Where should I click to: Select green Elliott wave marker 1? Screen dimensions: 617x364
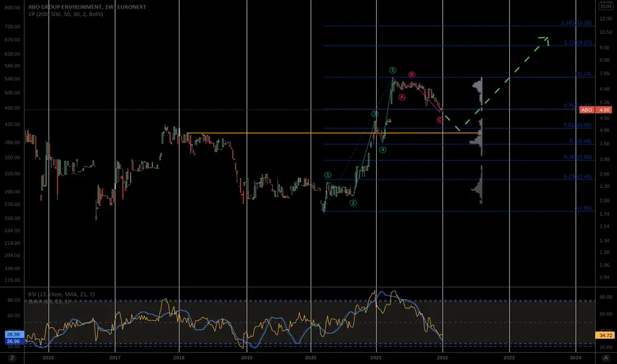tap(328, 175)
